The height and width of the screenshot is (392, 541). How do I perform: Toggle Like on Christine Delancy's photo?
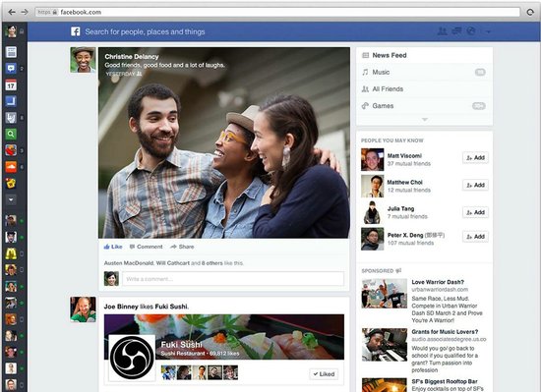(x=113, y=247)
